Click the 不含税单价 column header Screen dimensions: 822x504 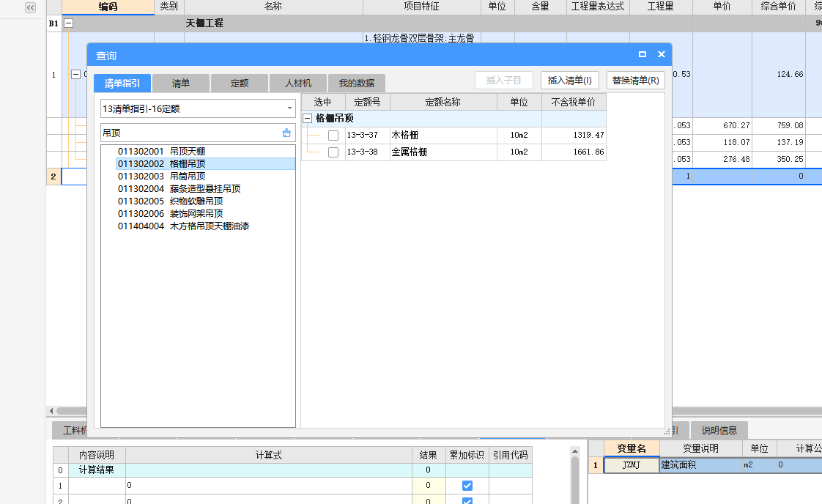pyautogui.click(x=574, y=102)
